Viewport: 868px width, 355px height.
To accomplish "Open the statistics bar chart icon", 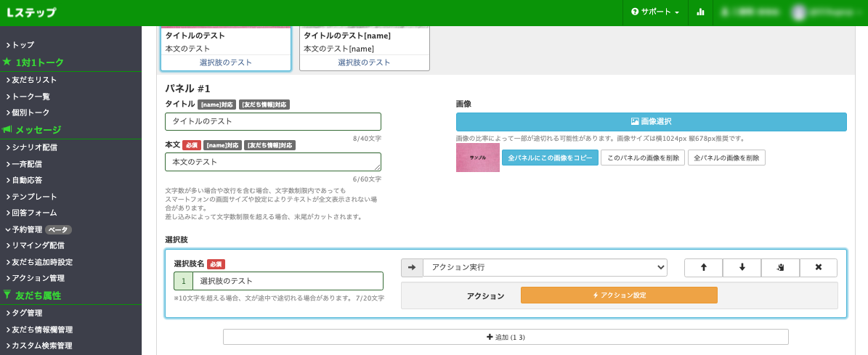I will (x=700, y=12).
